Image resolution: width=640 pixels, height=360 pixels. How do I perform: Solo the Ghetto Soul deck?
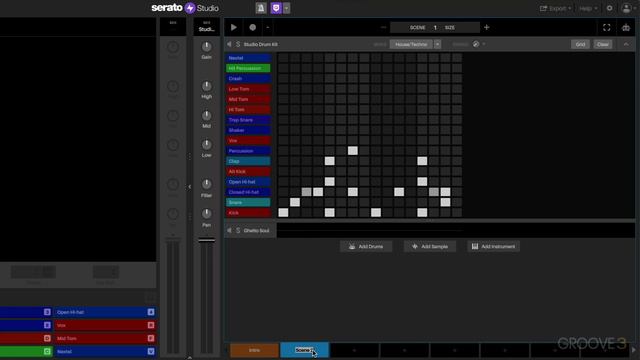(x=238, y=230)
